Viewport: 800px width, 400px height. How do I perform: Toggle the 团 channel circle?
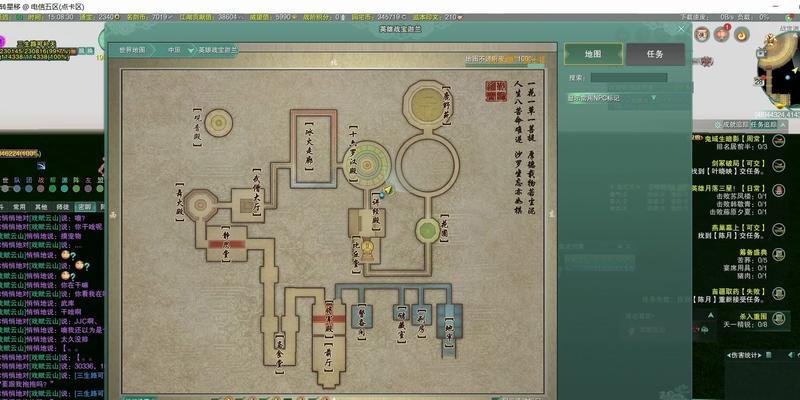click(x=29, y=188)
